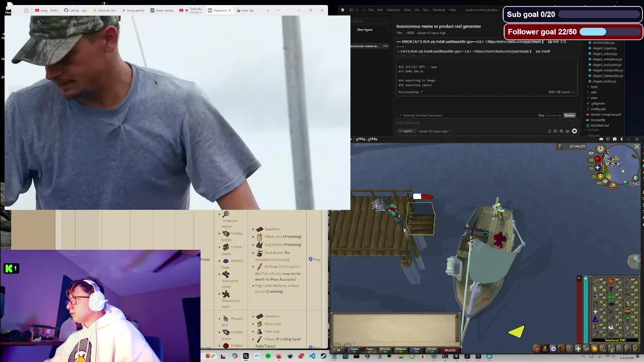Open the File menu in editor
This screenshot has height=362, width=644.
point(371,10)
